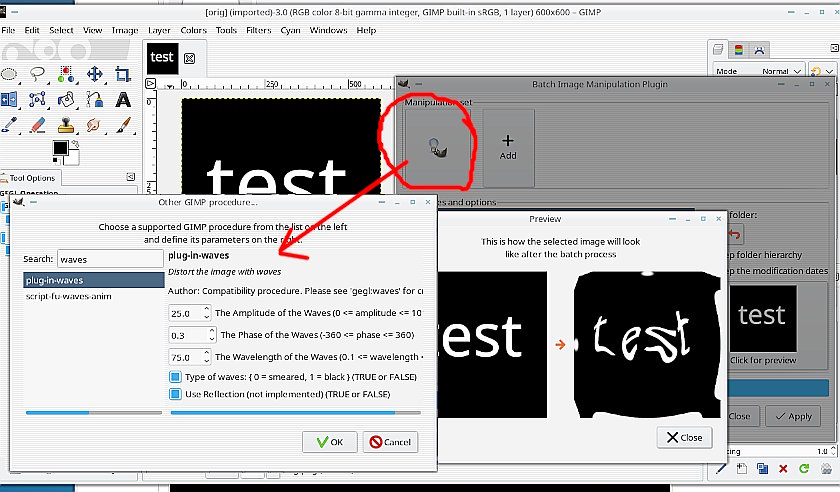Open the Colors menu
840x492 pixels.
193,31
